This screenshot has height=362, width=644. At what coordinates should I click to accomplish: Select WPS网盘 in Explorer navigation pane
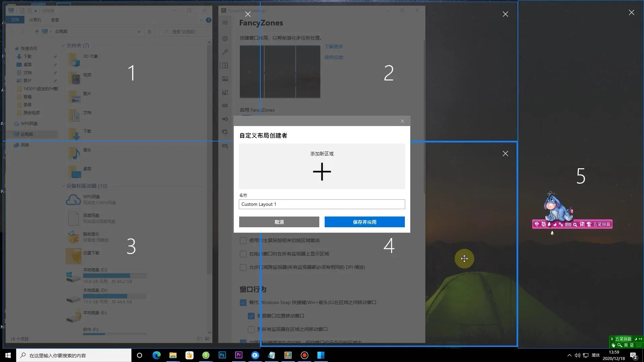26,123
